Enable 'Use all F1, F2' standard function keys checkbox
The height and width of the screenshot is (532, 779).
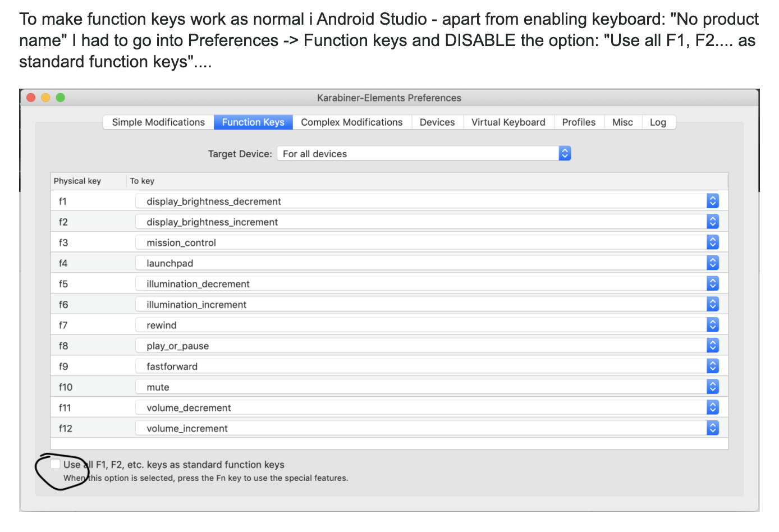click(56, 465)
